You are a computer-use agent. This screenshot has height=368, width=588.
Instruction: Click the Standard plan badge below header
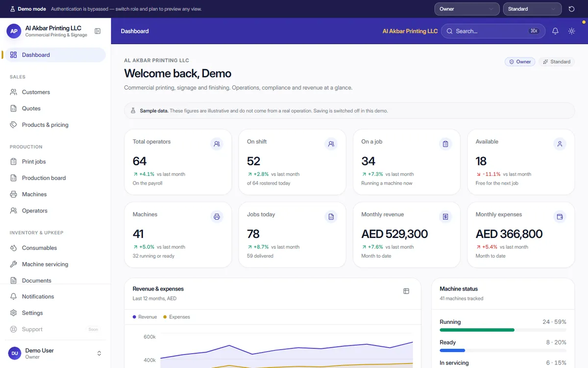pyautogui.click(x=557, y=62)
